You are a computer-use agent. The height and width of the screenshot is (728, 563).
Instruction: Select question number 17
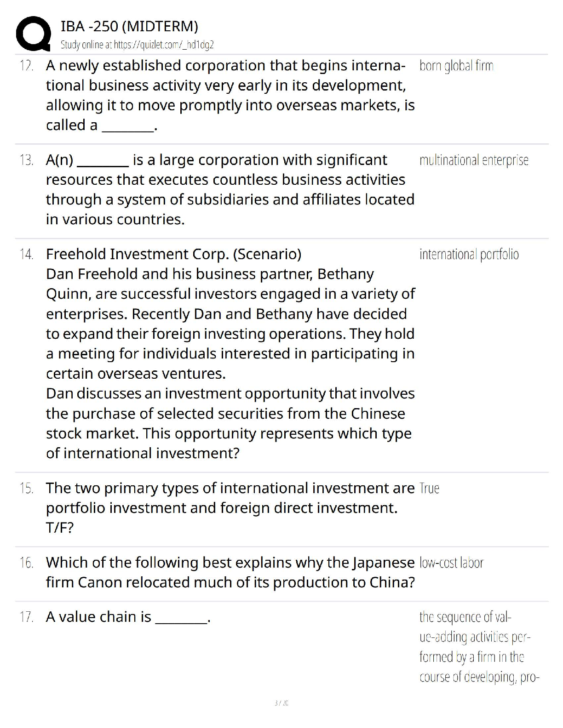[27, 617]
